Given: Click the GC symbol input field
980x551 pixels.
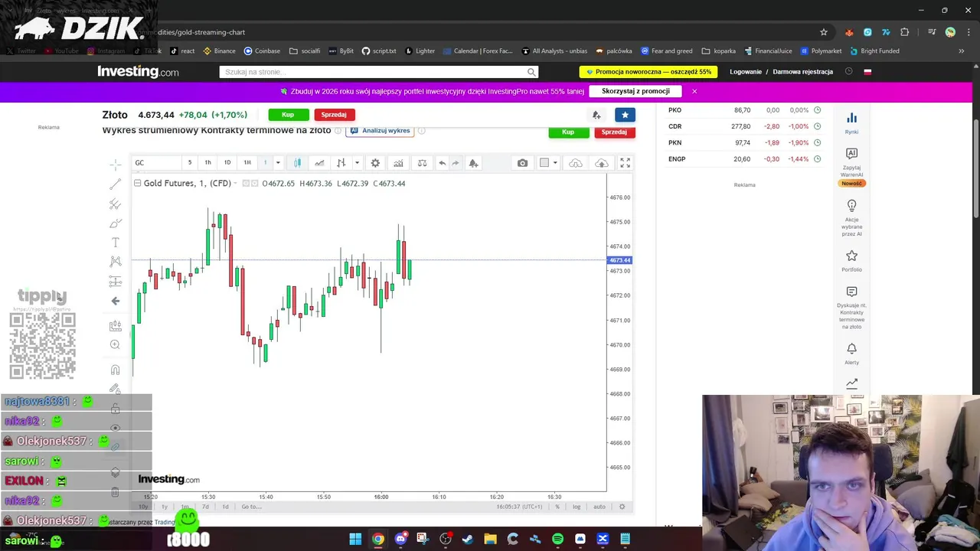Looking at the screenshot, I should click(155, 163).
